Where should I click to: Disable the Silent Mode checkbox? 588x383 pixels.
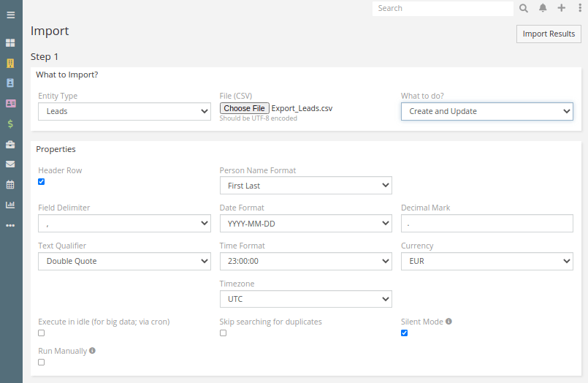[x=405, y=333]
